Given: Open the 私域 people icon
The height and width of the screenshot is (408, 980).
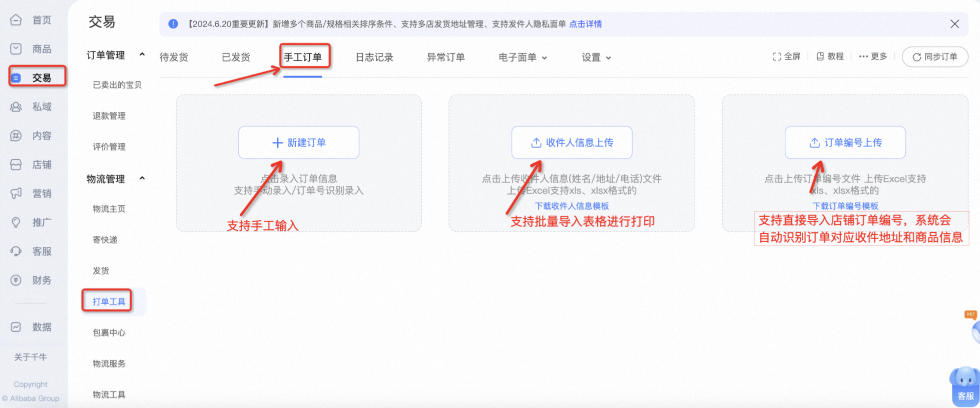Looking at the screenshot, I should 16,106.
